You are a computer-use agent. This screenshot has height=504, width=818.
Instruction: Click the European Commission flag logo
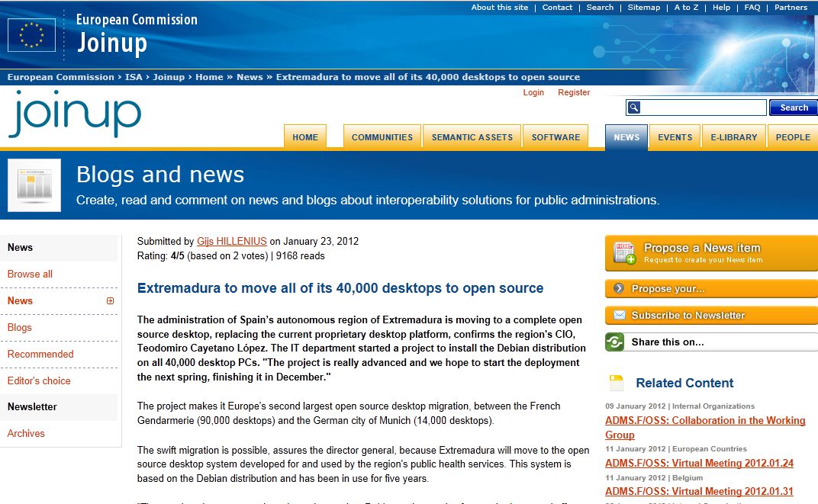coord(31,35)
